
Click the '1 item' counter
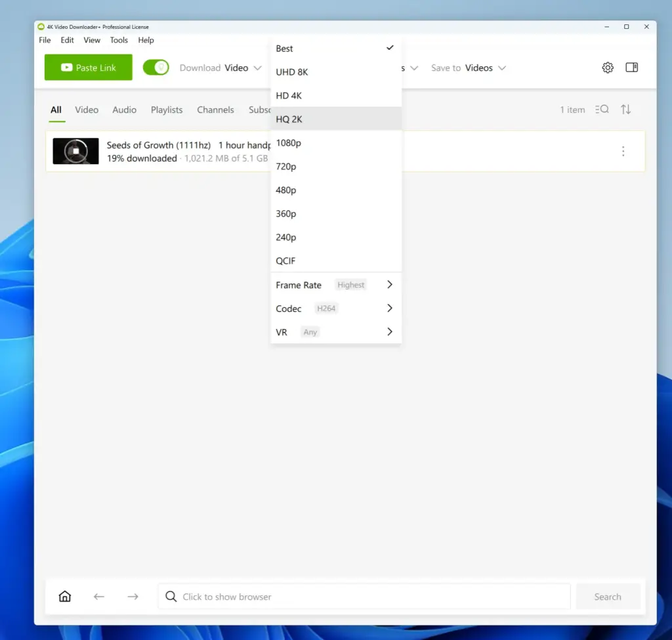click(x=572, y=110)
